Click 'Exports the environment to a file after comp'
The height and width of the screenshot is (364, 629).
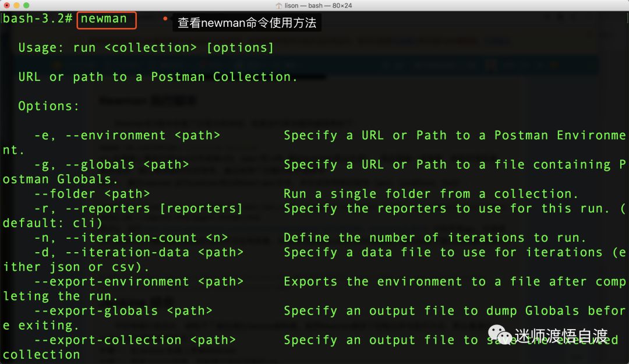coord(454,281)
